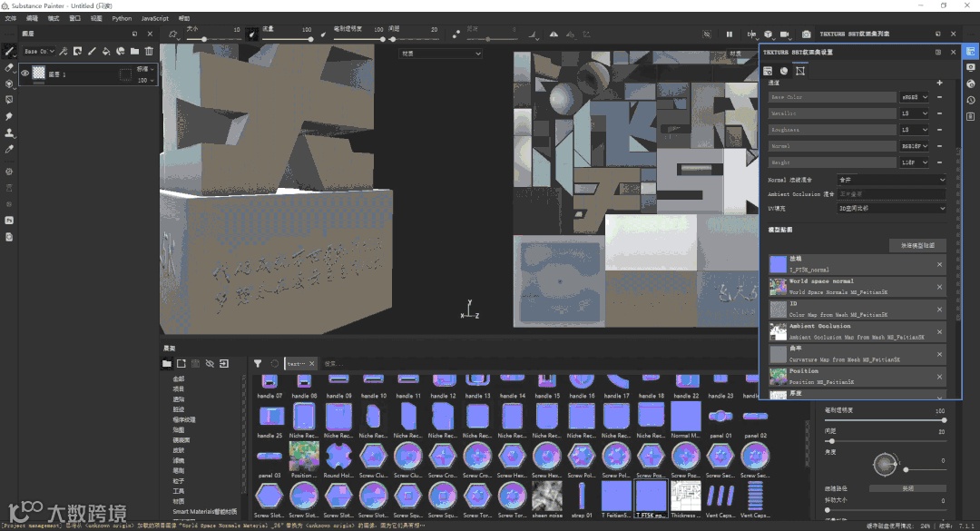Add a channel with plus button

coord(939,83)
